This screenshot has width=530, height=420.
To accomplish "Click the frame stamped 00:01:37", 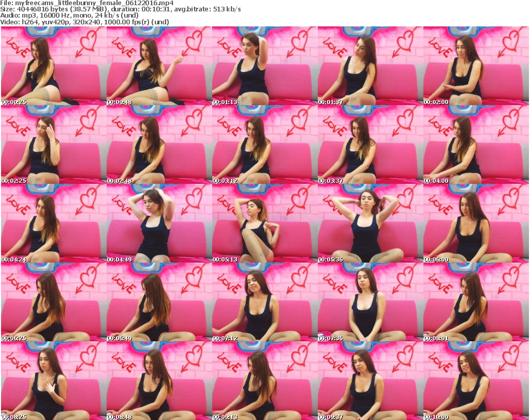I will click(370, 66).
